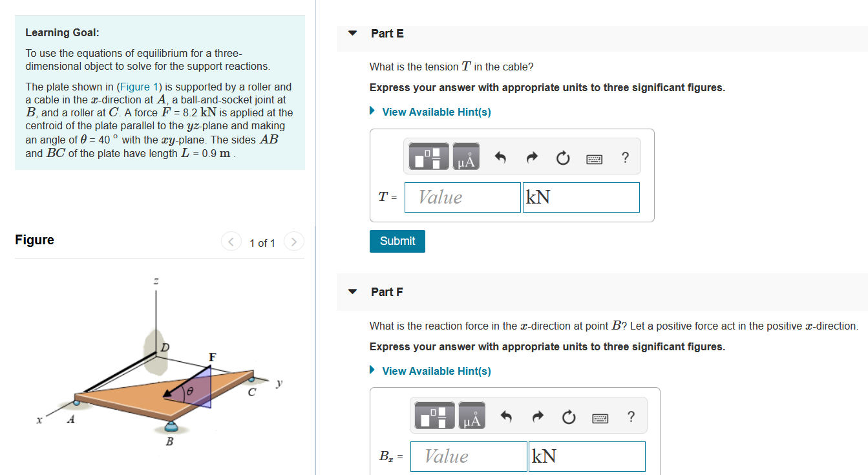Image resolution: width=868 pixels, height=475 pixels.
Task: Click the Bx Value input field
Action: click(468, 456)
